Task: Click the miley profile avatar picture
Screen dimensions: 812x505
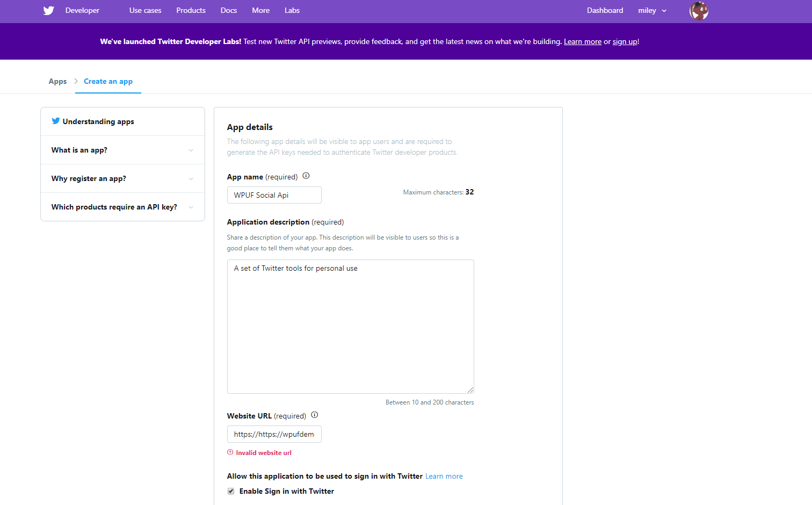Action: pos(698,10)
